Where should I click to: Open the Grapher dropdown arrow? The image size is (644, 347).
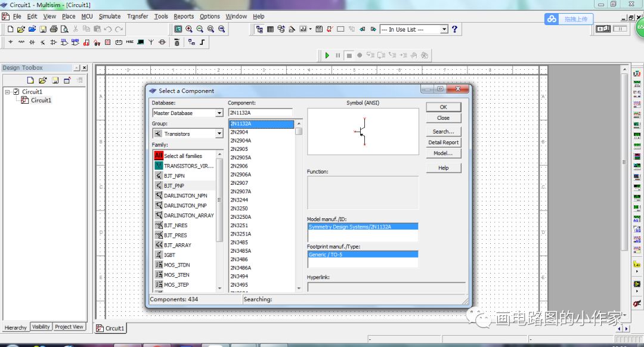(310, 29)
